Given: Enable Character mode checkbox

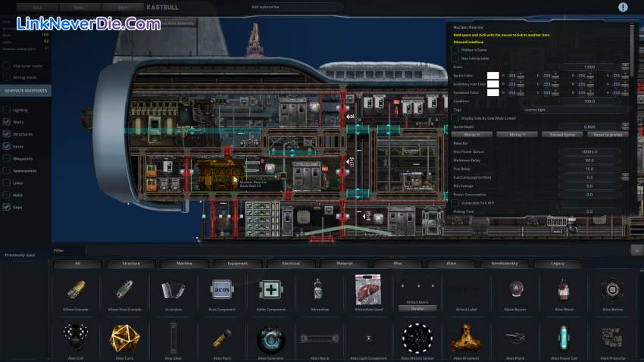Looking at the screenshot, I should [7, 66].
